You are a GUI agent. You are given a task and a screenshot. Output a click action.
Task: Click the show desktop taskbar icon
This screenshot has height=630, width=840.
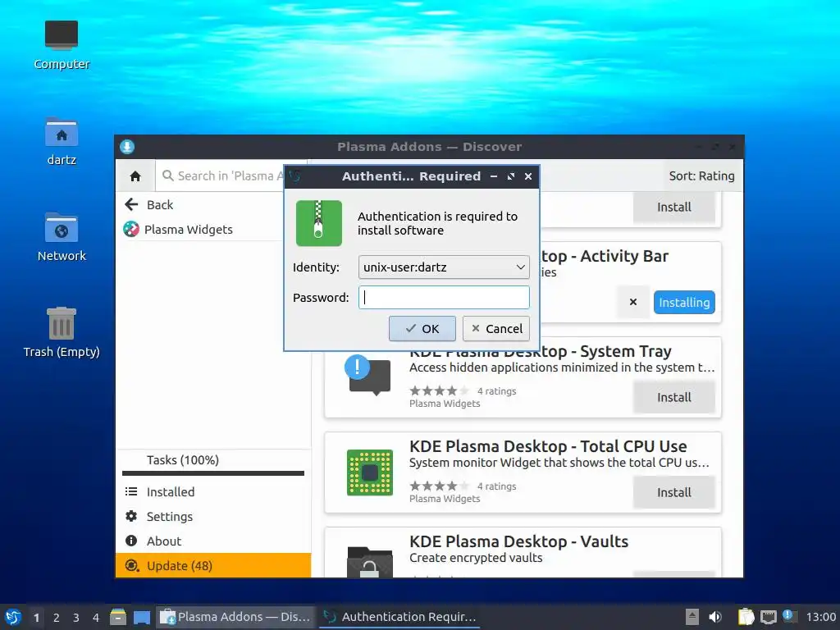[x=141, y=617]
